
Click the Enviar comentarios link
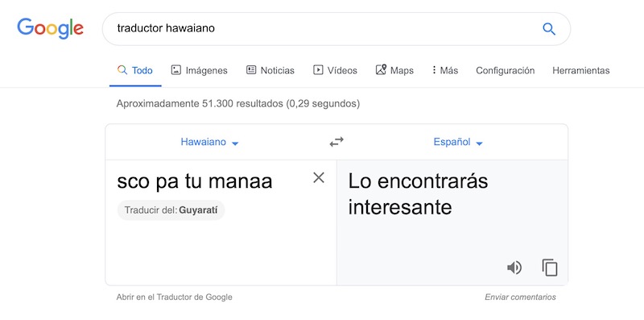point(520,297)
